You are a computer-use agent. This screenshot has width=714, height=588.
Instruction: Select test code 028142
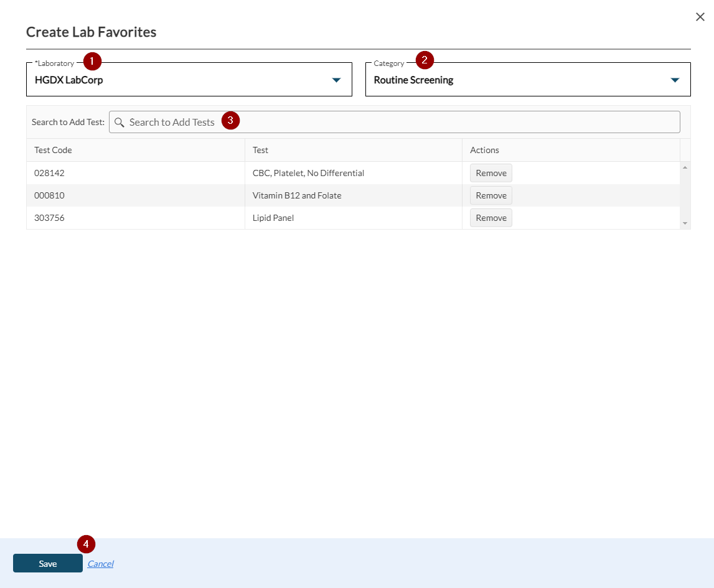click(49, 173)
